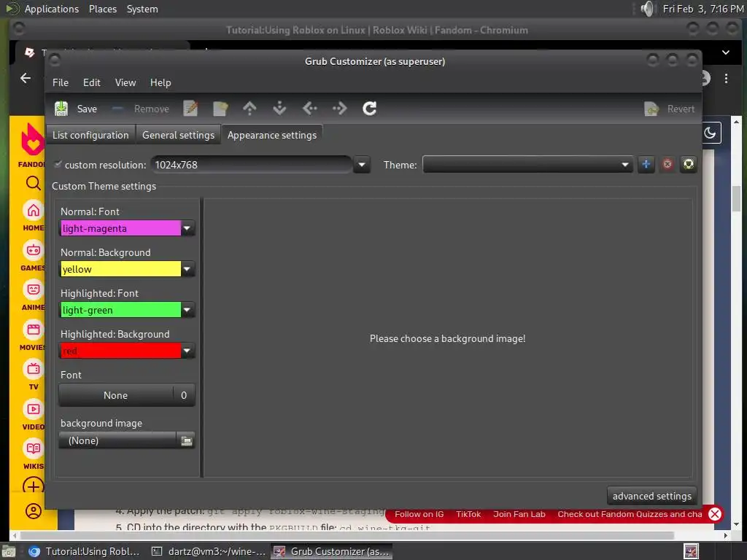This screenshot has height=560, width=747.
Task: Click the left arrow toolbar icon
Action: click(x=309, y=109)
